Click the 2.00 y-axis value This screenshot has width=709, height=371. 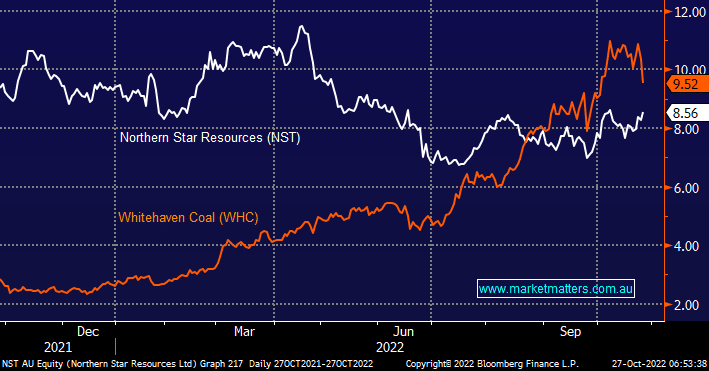pos(686,305)
